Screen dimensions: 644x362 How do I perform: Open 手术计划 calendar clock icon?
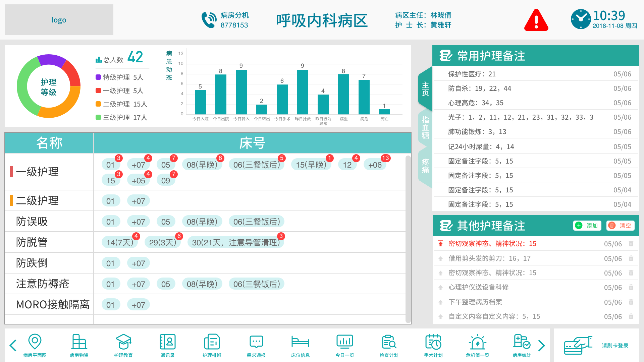pos(433,342)
